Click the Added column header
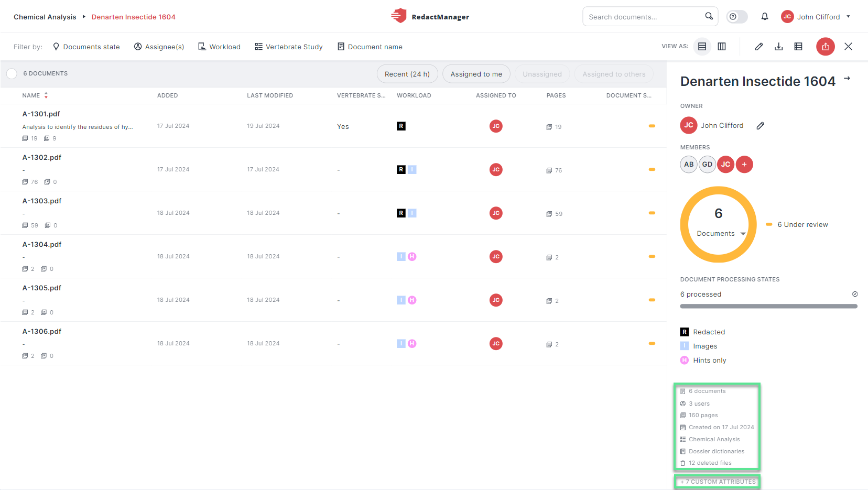The image size is (868, 490). click(x=168, y=95)
